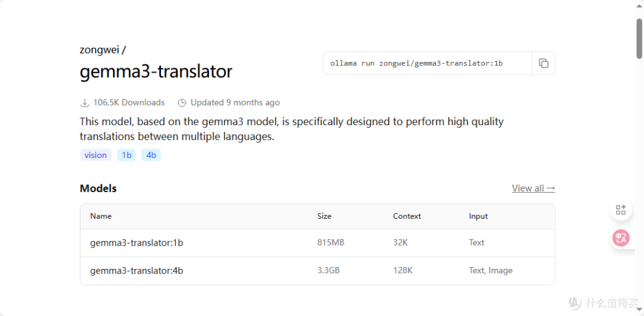Viewport: 644px width, 316px height.
Task: Open the gemma3-translator:1b model row
Action: tap(317, 243)
